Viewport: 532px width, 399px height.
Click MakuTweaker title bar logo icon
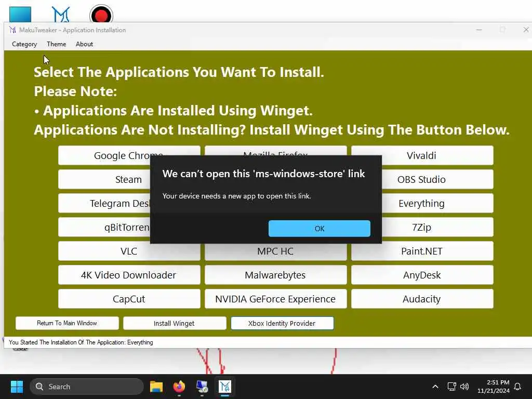[x=12, y=30]
